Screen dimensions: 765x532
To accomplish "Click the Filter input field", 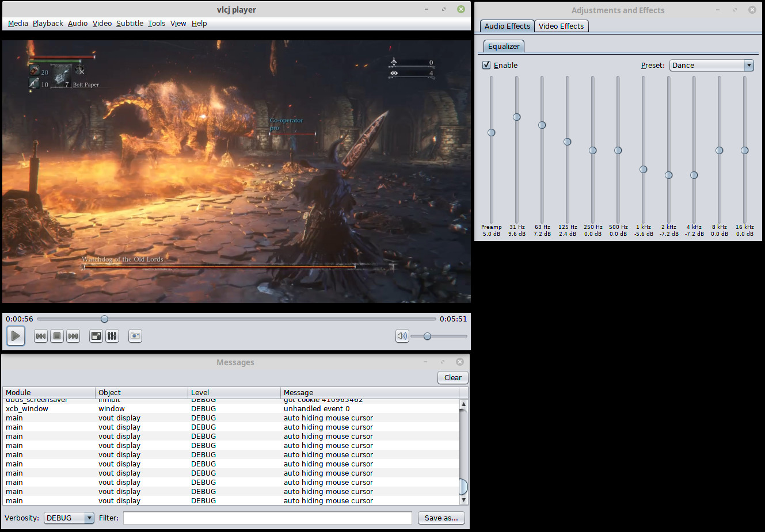I will (268, 518).
